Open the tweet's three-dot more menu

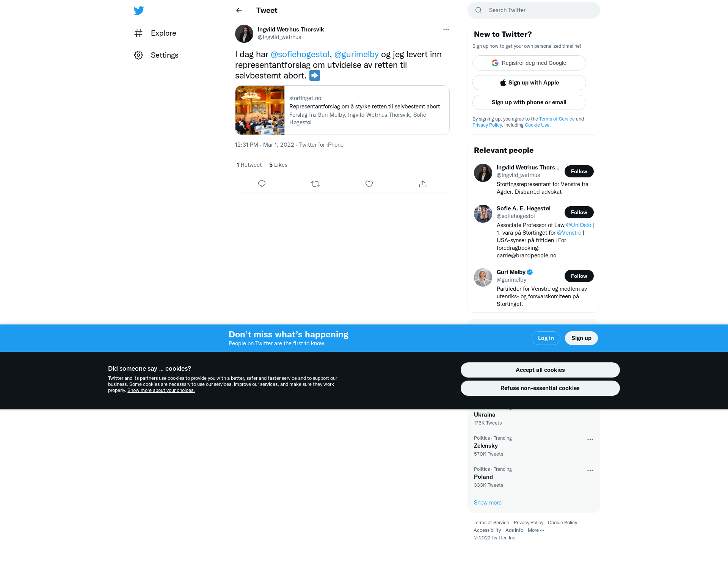(446, 30)
